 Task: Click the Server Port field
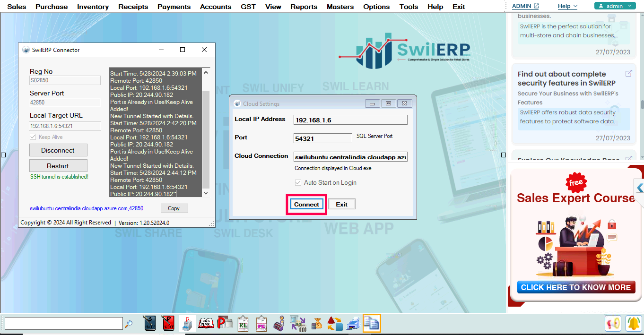tap(65, 103)
